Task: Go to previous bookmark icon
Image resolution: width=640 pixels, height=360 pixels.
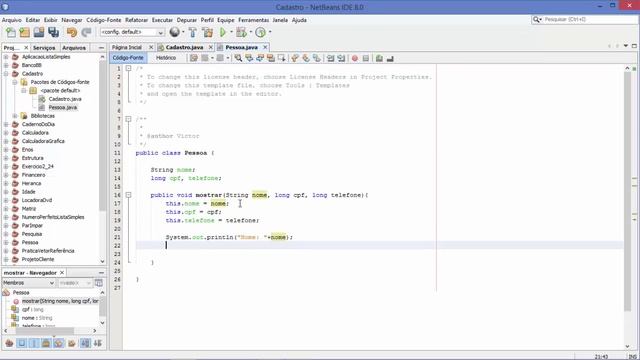Action: [x=295, y=58]
